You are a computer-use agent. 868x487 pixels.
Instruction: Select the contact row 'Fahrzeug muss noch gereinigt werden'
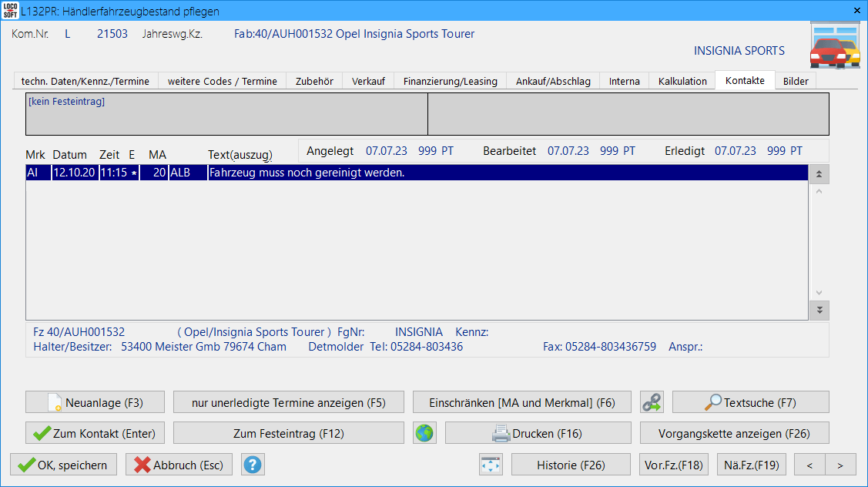tap(416, 173)
